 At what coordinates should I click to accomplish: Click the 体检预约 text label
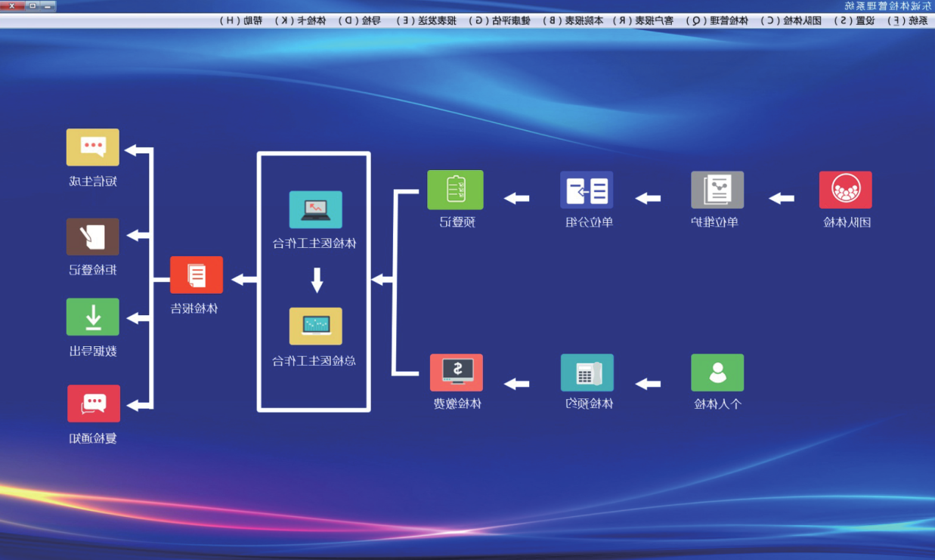coord(590,404)
